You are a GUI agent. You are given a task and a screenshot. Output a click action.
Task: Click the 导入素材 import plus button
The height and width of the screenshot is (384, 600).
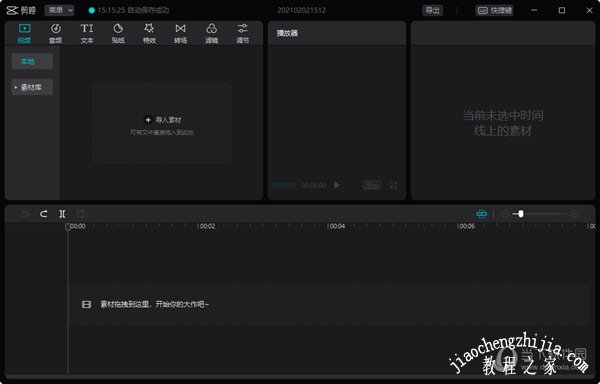tap(148, 120)
